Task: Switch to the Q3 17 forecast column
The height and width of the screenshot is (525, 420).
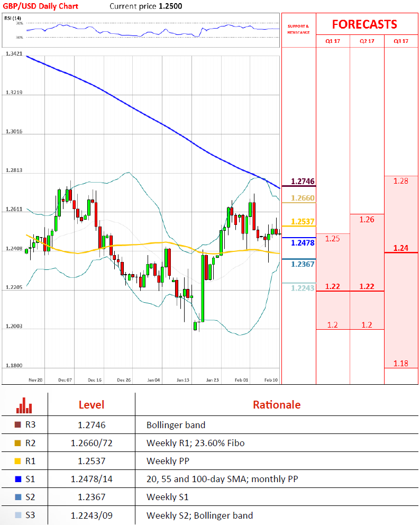Action: (401, 41)
